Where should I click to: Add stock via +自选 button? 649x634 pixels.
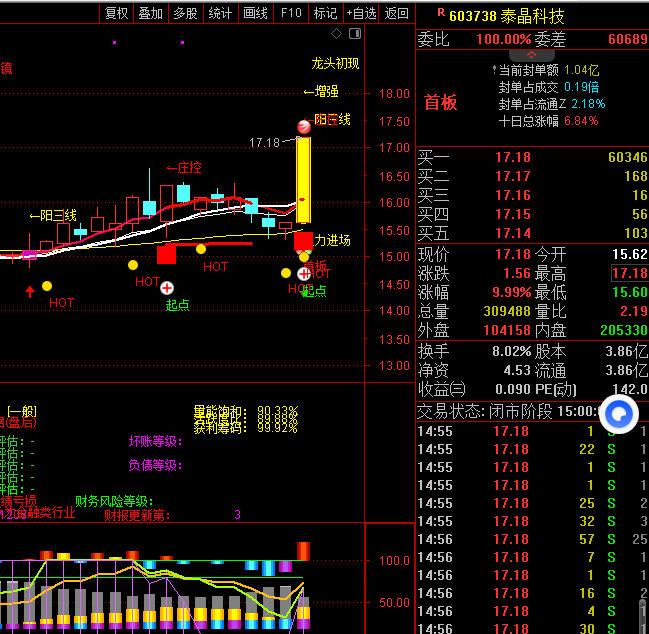[x=361, y=13]
